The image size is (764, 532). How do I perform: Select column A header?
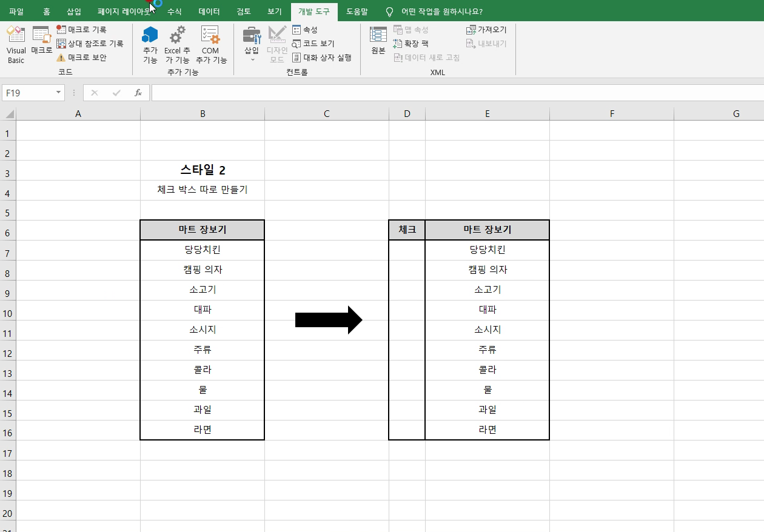point(78,113)
